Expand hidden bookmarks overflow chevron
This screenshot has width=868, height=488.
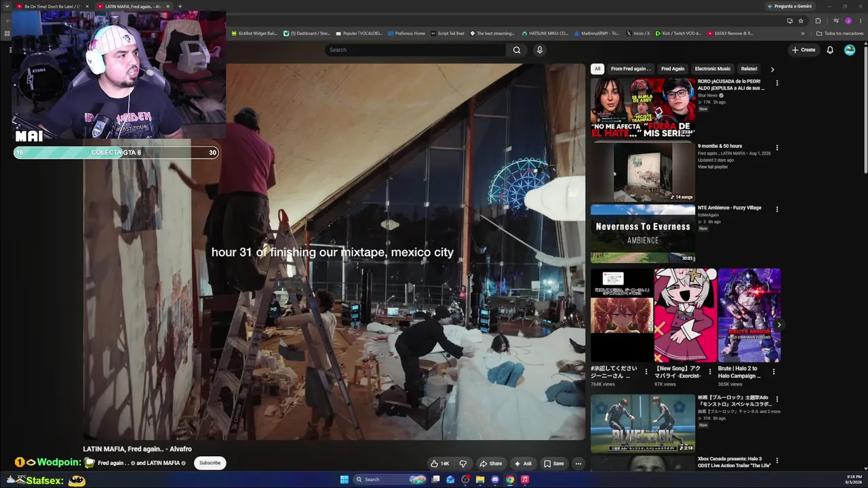point(803,33)
